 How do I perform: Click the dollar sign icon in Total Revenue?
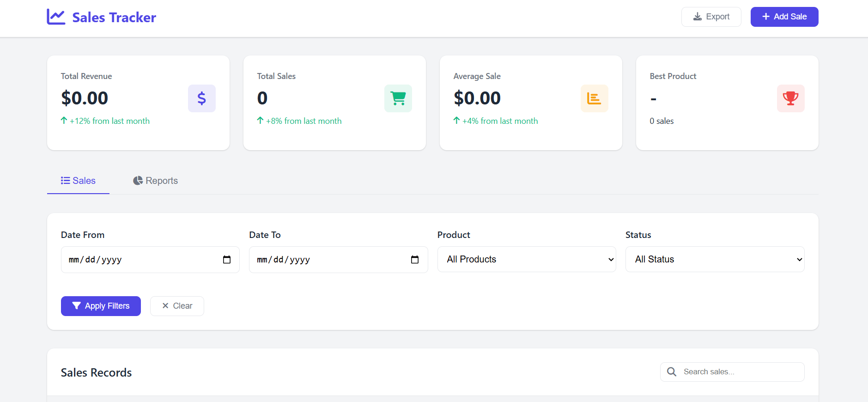click(x=201, y=98)
